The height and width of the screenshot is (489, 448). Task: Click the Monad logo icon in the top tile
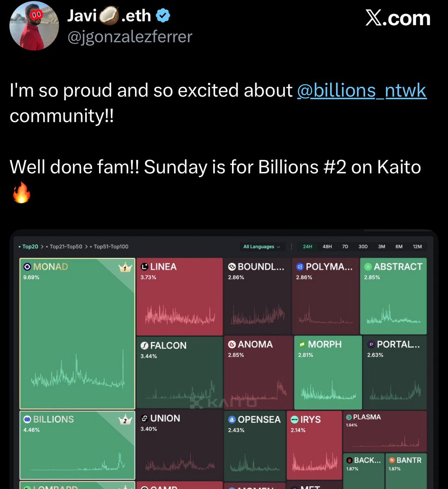coord(27,267)
